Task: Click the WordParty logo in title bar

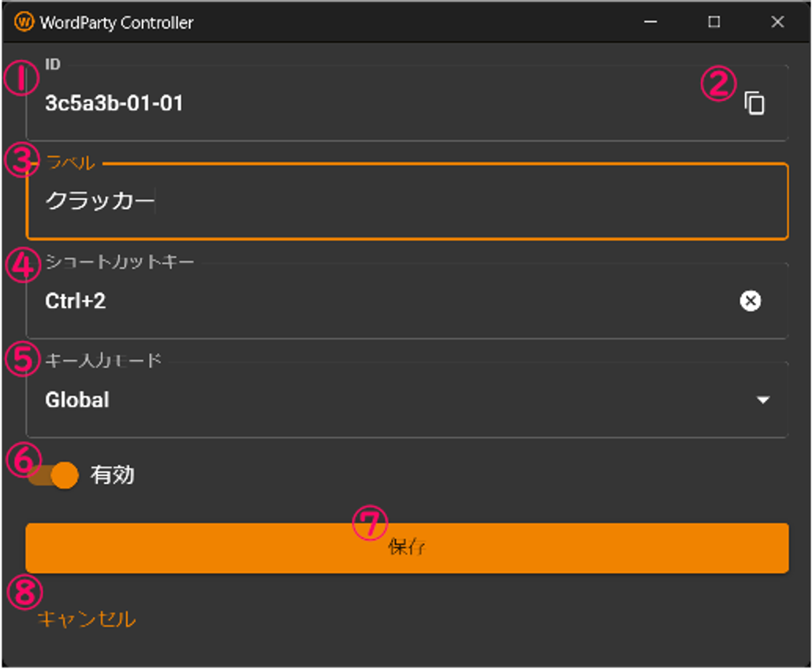Action: click(24, 22)
